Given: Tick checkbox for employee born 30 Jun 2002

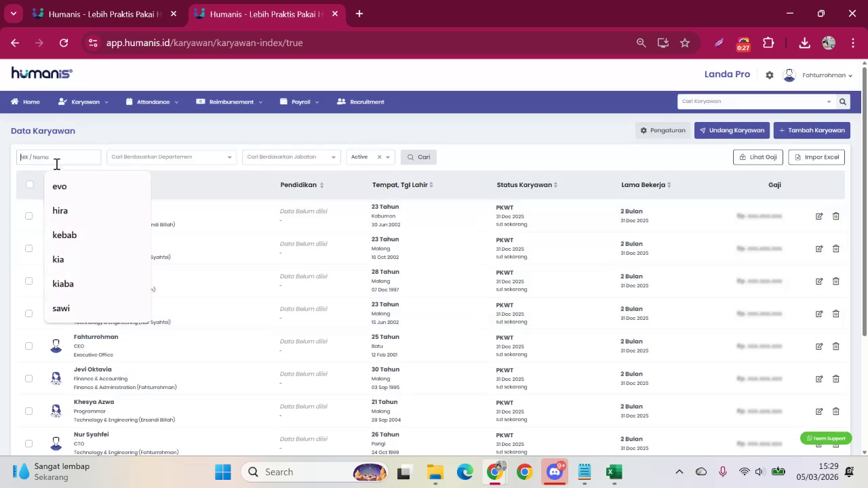Looking at the screenshot, I should click(x=28, y=216).
